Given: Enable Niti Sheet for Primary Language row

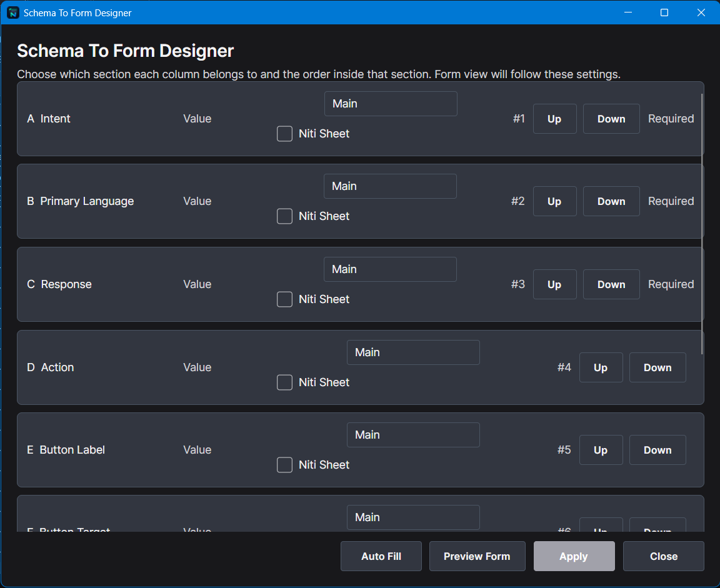Looking at the screenshot, I should (285, 216).
